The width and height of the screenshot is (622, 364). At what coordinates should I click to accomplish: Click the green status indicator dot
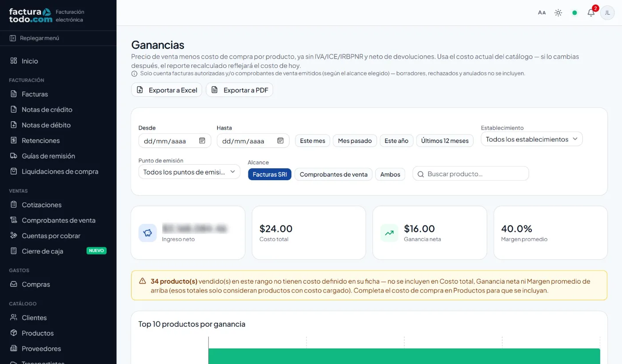pyautogui.click(x=574, y=13)
